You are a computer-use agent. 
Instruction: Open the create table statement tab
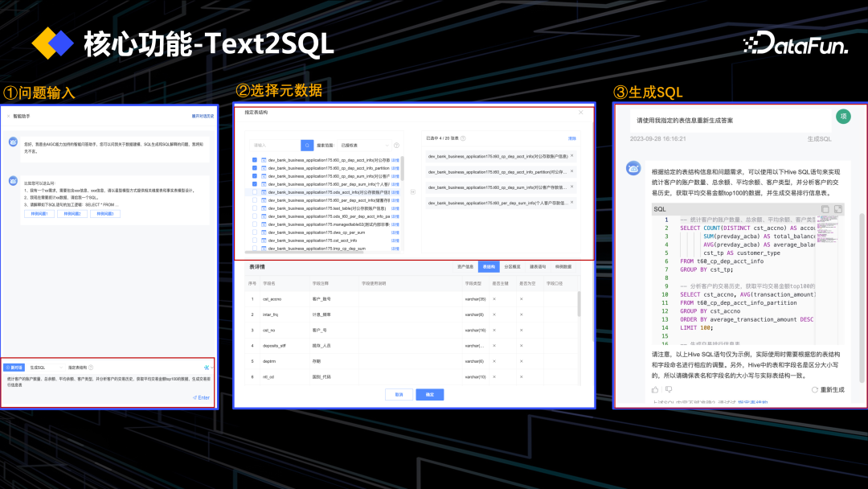pos(538,267)
